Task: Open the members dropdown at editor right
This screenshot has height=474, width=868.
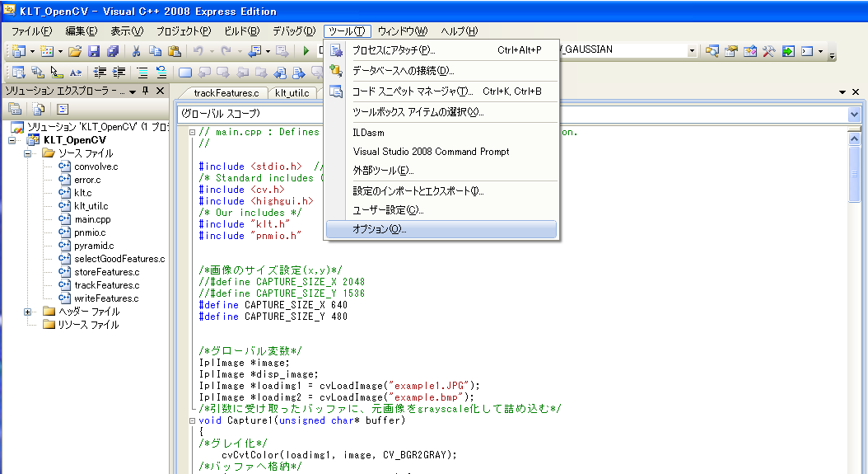Action: 854,115
